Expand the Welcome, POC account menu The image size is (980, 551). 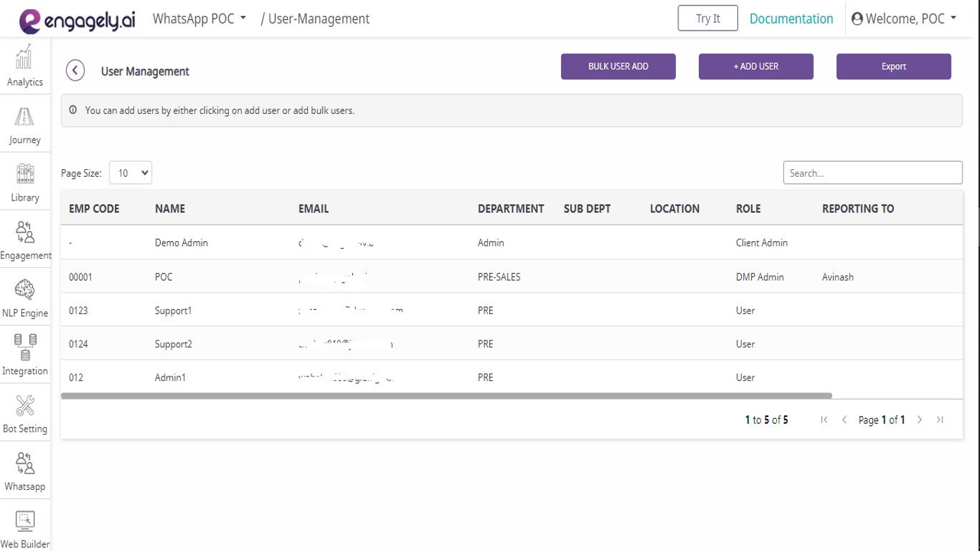(904, 18)
